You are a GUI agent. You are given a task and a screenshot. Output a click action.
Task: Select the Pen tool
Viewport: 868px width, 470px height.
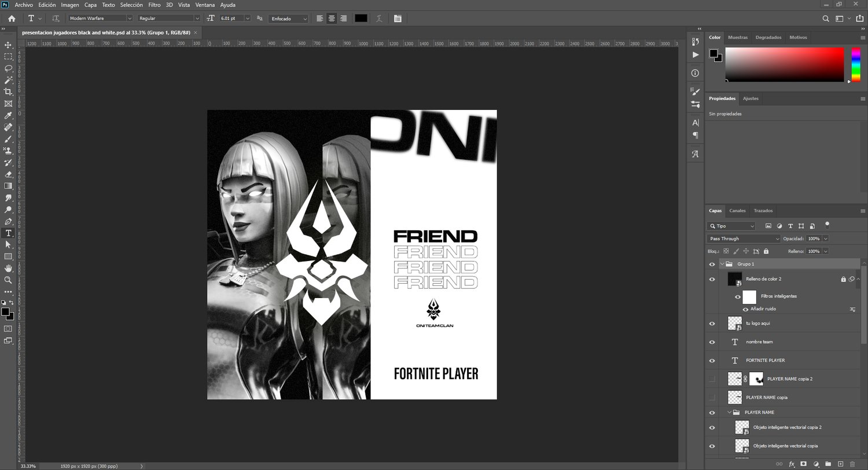(x=8, y=221)
